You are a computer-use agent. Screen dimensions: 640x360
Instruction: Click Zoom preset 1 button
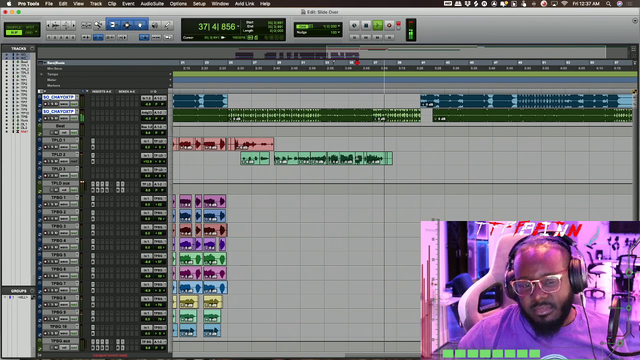point(49,37)
